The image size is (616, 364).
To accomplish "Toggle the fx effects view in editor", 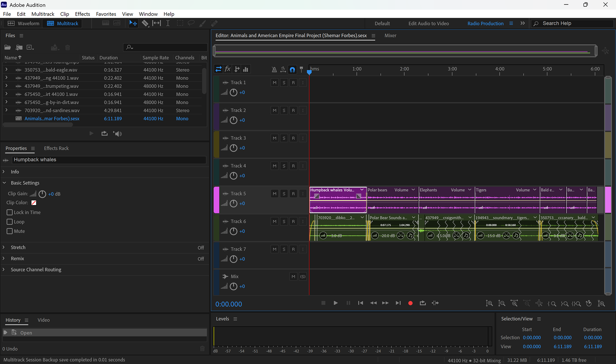I will (x=227, y=69).
